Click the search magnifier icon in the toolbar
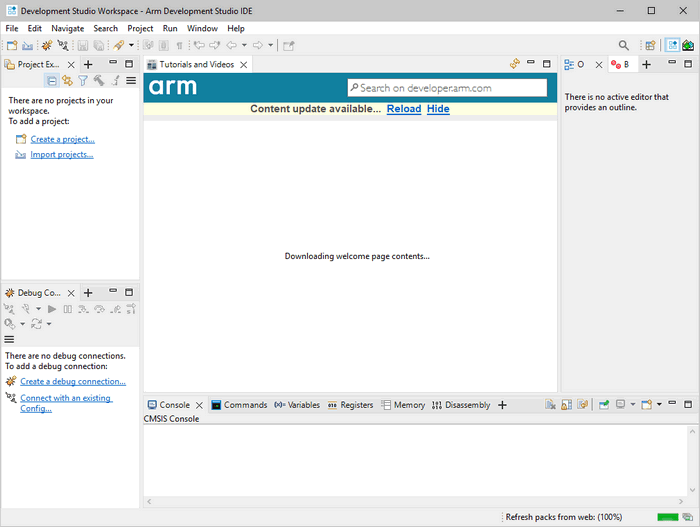 pos(624,45)
